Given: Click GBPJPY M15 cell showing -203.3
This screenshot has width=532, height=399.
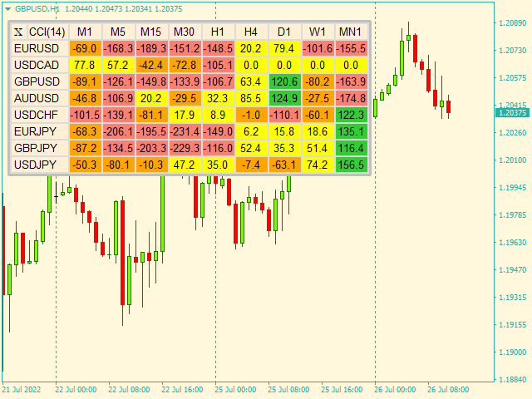Looking at the screenshot, I should [151, 148].
